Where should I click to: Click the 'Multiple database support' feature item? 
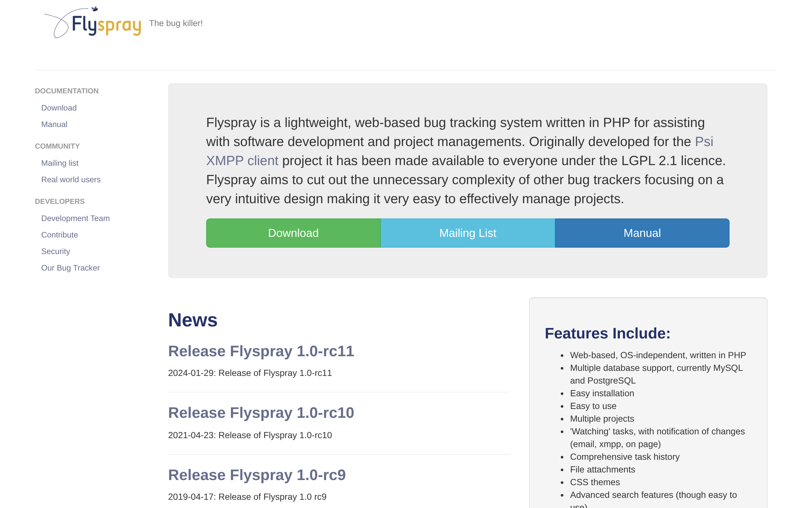point(656,374)
